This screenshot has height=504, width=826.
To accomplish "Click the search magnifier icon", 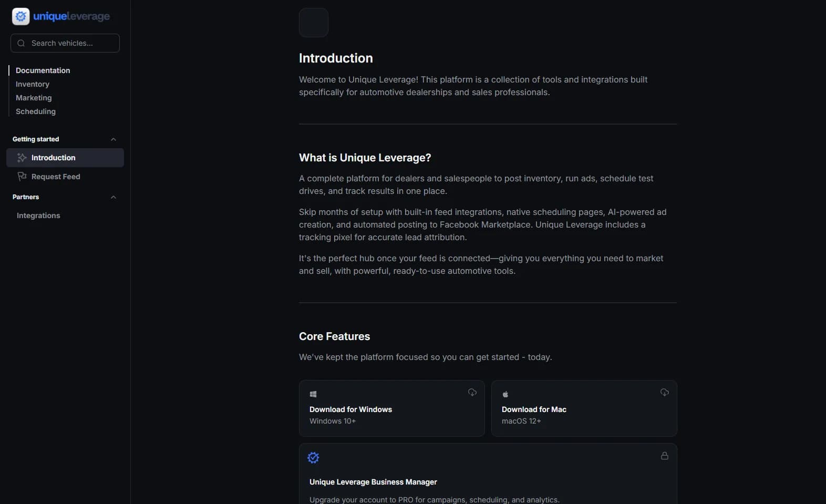I will click(x=21, y=43).
